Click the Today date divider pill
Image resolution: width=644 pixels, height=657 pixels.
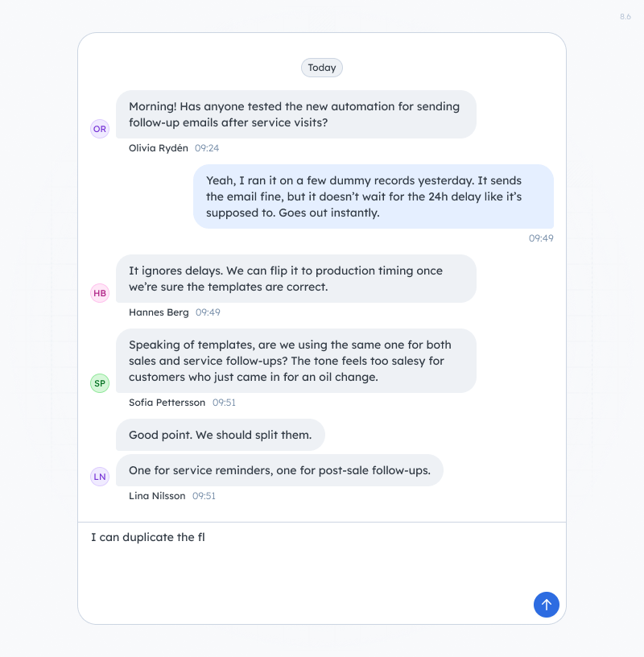click(321, 68)
